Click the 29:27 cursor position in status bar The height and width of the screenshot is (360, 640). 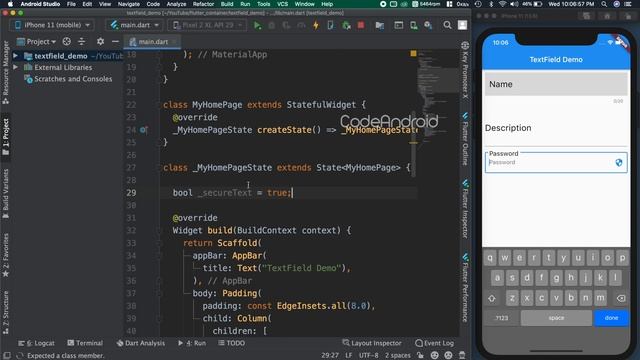click(329, 355)
